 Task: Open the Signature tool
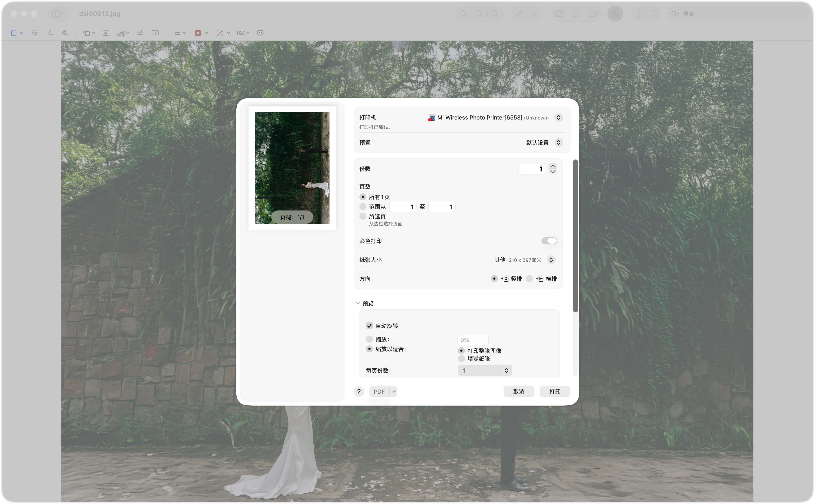click(x=122, y=33)
